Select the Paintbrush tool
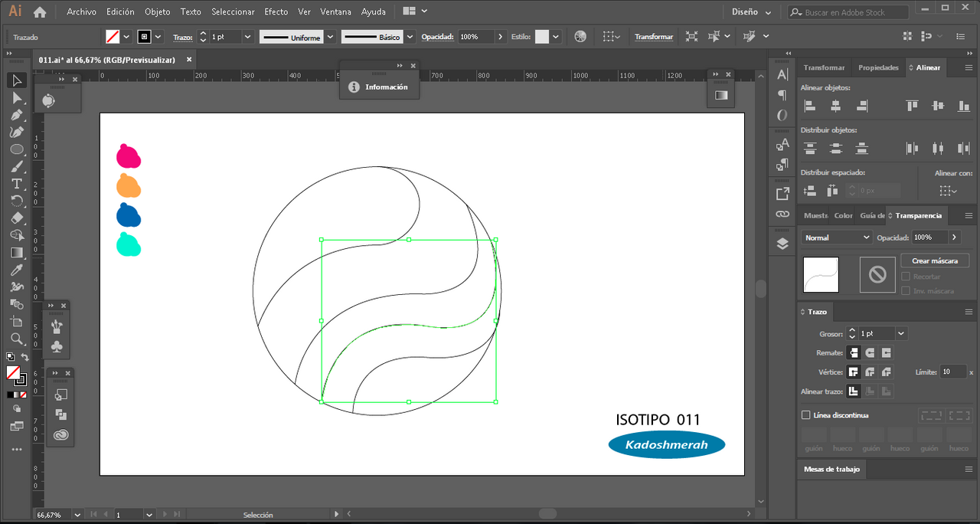 click(17, 166)
